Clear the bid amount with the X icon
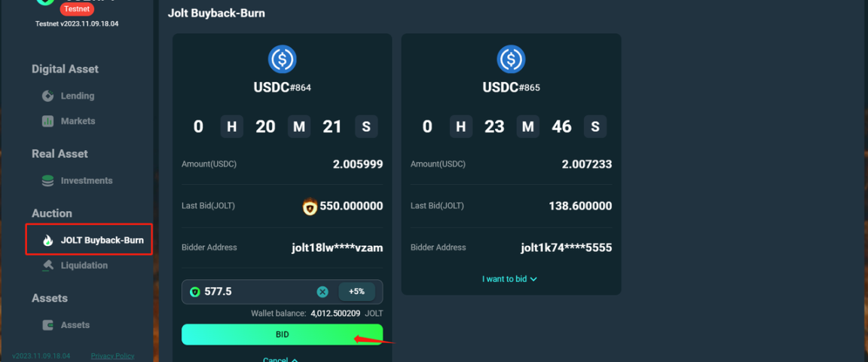This screenshot has height=362, width=868. point(322,292)
